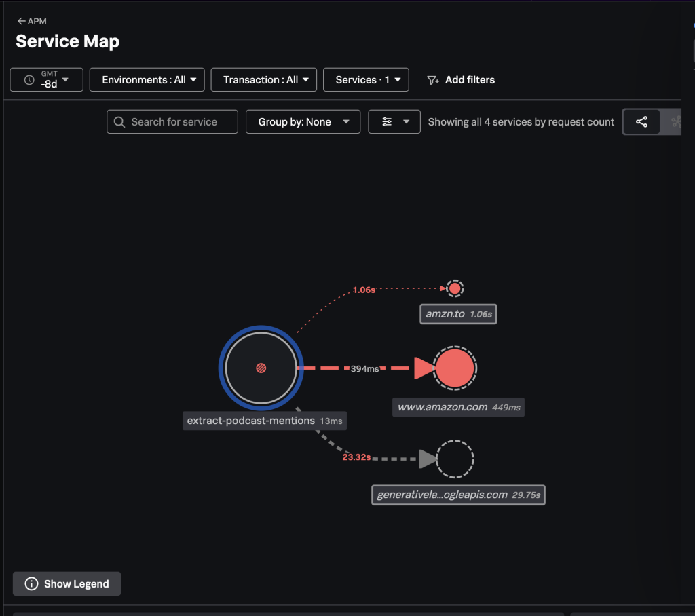695x616 pixels.
Task: Click the 1.06s dotted edge label
Action: [364, 290]
